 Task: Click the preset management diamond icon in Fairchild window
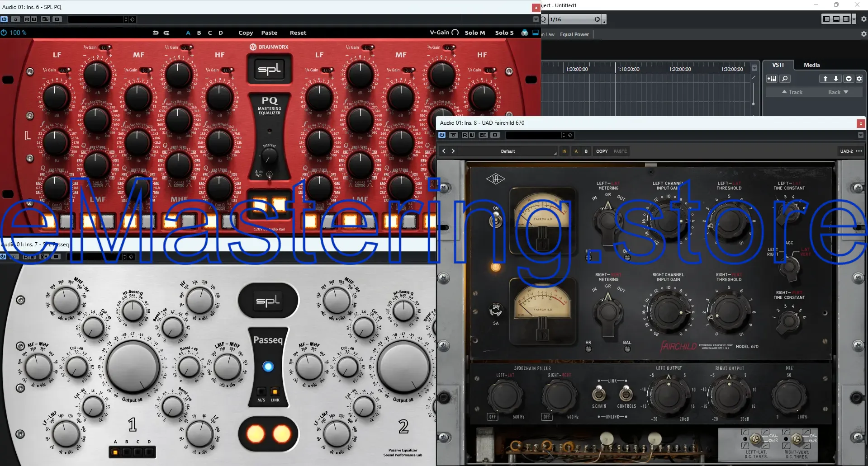[570, 135]
